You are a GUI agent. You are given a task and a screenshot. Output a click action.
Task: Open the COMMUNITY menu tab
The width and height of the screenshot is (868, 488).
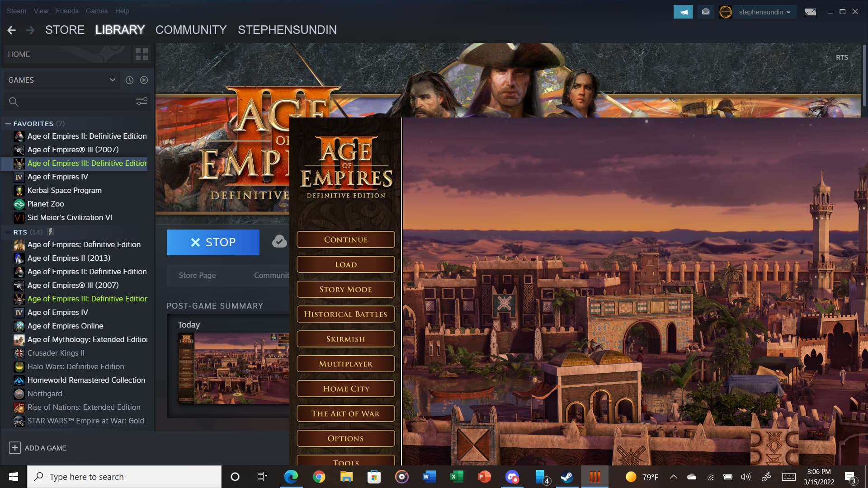[x=191, y=29]
